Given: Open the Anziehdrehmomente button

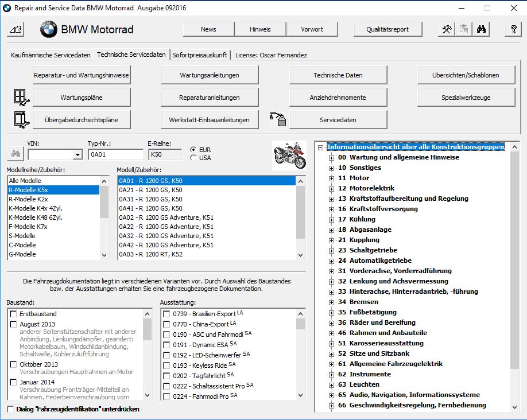Looking at the screenshot, I should tap(338, 98).
